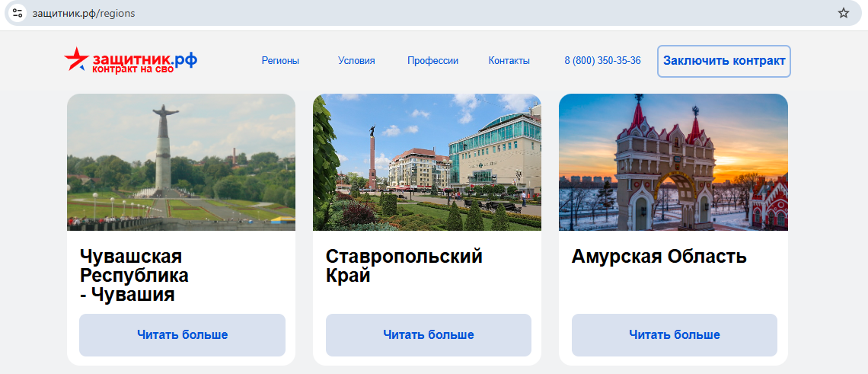Open the Профессии section
Viewport: 868px width, 374px height.
[x=433, y=61]
